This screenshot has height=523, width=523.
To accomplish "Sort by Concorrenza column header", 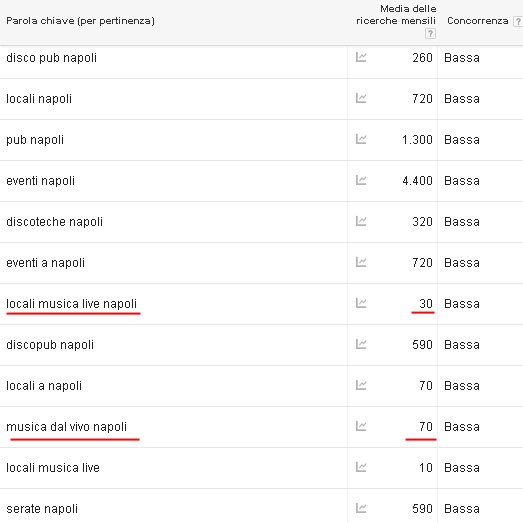I will [x=478, y=21].
